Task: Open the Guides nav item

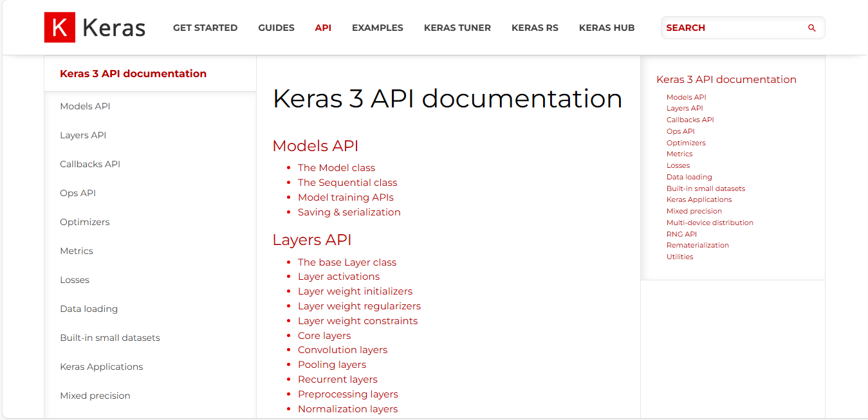Action: [276, 28]
